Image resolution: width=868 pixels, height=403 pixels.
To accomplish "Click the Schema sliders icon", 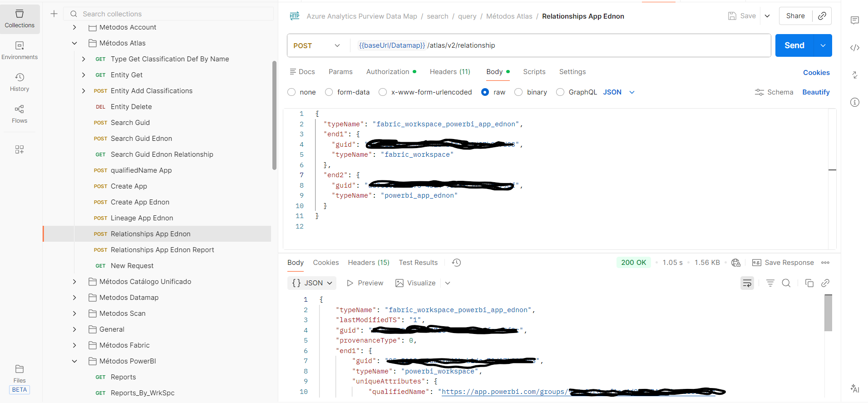I will click(759, 92).
